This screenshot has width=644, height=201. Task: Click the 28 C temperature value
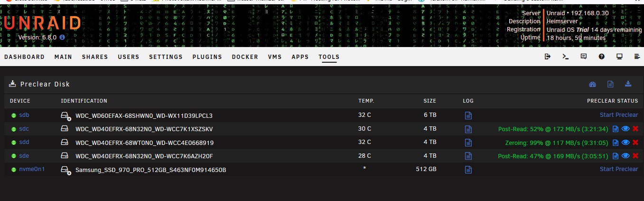pyautogui.click(x=364, y=155)
